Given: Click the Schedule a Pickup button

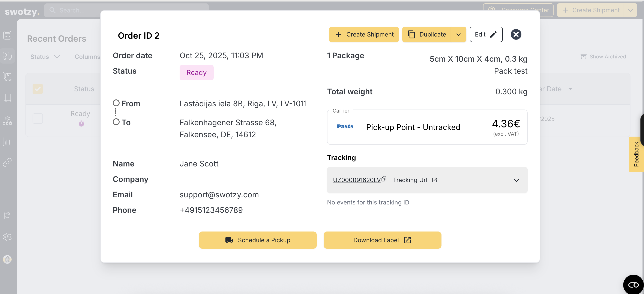Looking at the screenshot, I should pos(258,240).
